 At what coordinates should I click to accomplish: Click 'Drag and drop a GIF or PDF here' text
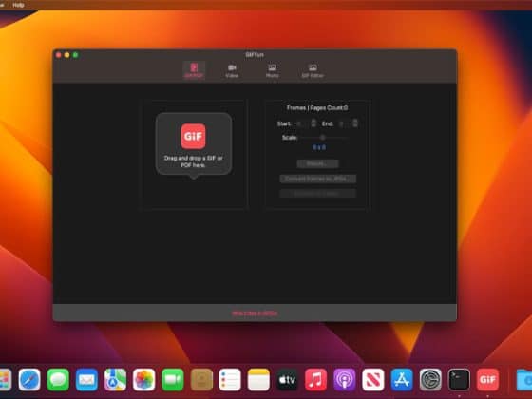pyautogui.click(x=194, y=161)
